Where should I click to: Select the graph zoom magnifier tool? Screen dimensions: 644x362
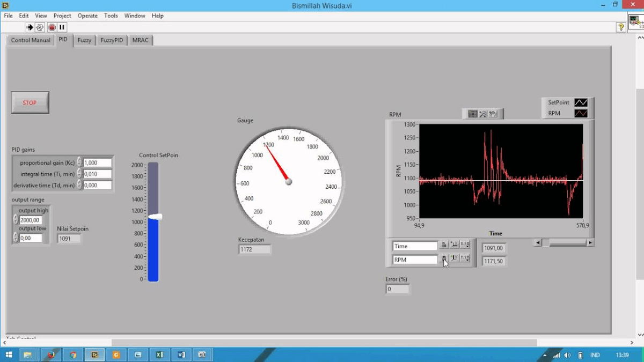pyautogui.click(x=482, y=114)
